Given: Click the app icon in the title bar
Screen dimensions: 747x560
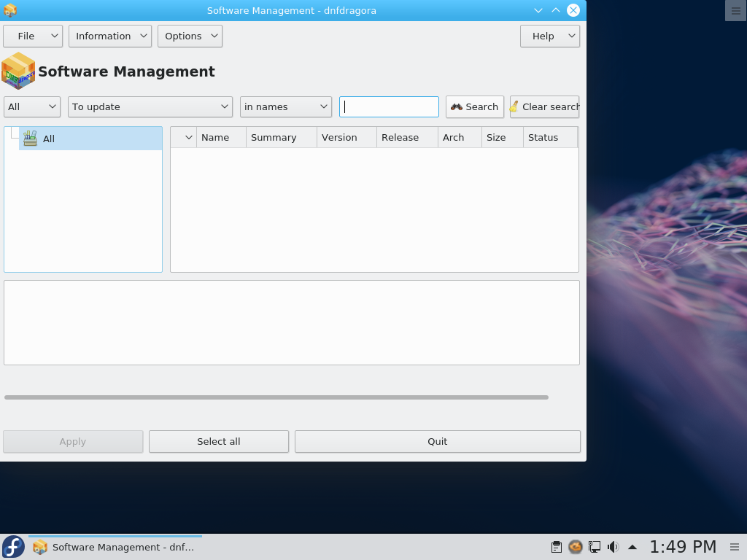Looking at the screenshot, I should (10, 10).
